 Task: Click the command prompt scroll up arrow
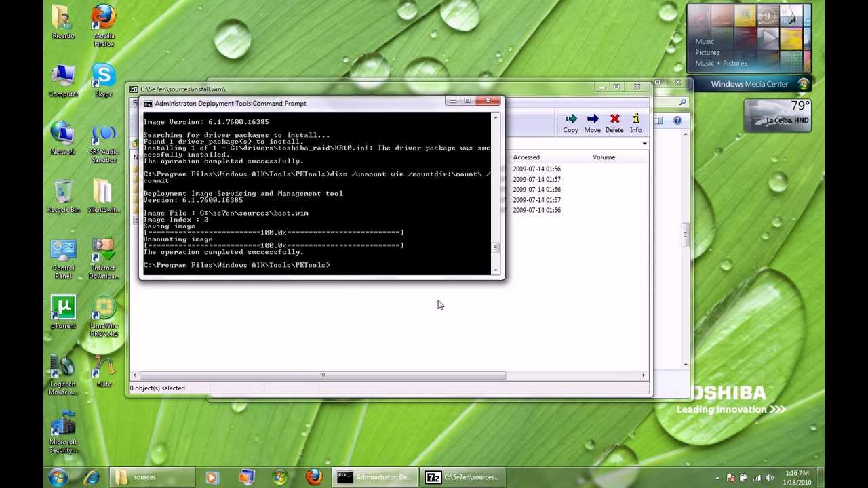click(496, 117)
